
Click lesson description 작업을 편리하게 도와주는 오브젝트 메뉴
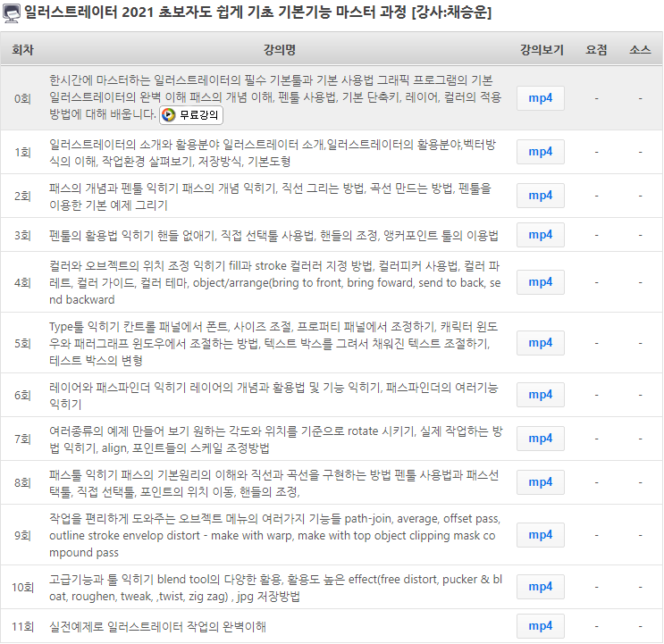[x=275, y=535]
